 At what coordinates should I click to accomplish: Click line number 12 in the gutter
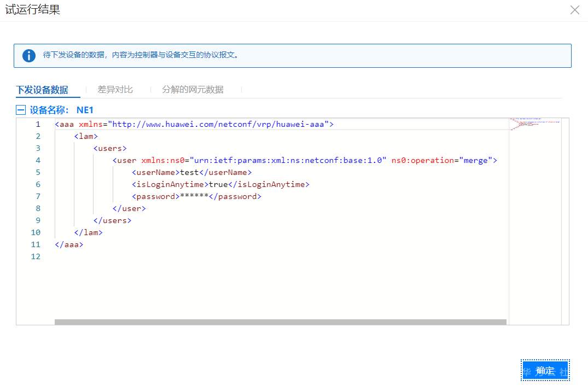[x=36, y=256]
